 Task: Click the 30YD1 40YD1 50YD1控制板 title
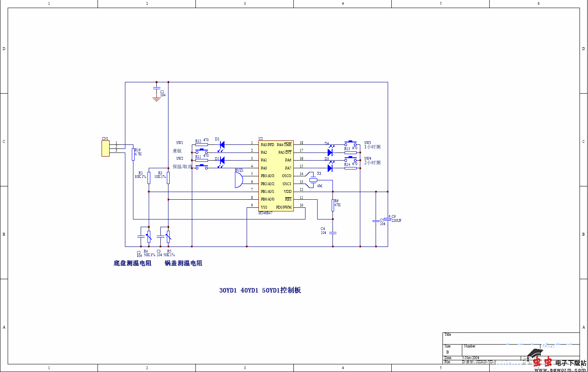tap(260, 290)
